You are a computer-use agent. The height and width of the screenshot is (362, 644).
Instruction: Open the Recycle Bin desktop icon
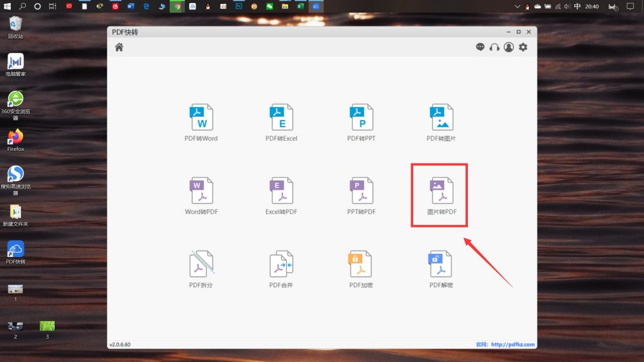(x=15, y=28)
